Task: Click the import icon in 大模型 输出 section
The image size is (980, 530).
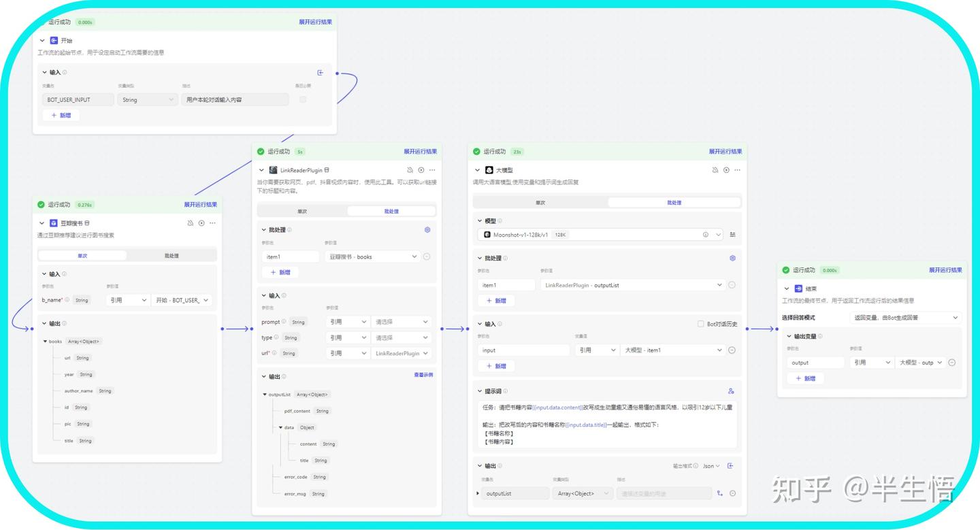Action: click(730, 466)
